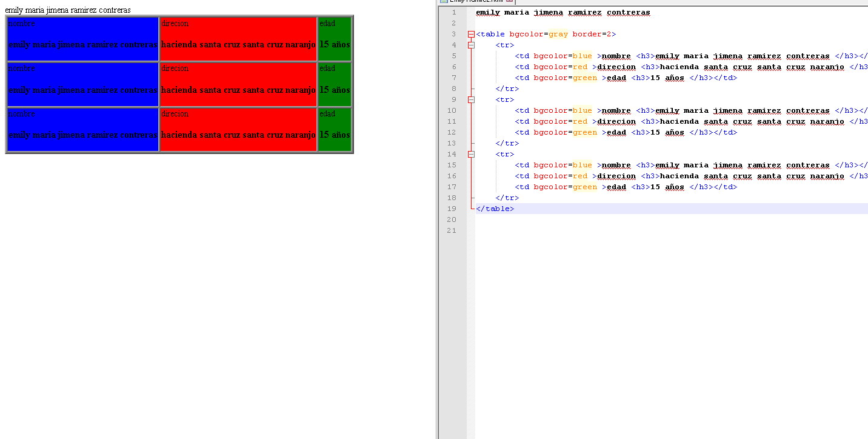Click the green edad cell in third table row
This screenshot has width=868, height=439.
click(335, 129)
